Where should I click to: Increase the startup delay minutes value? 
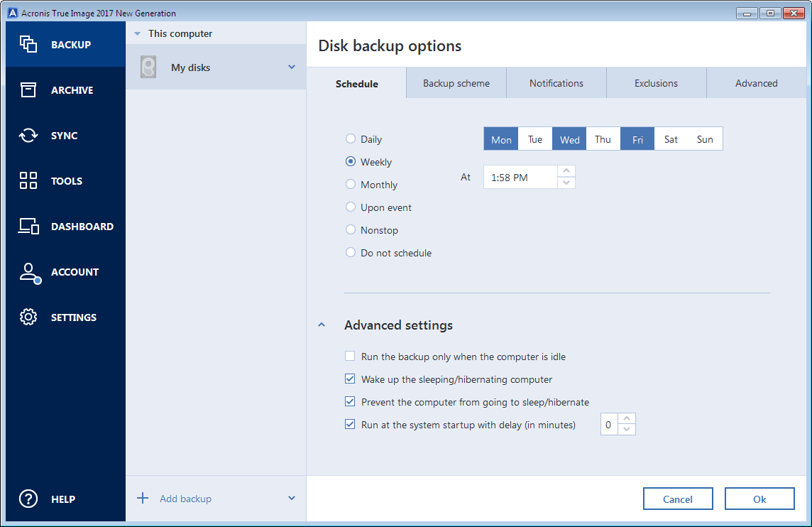click(627, 419)
